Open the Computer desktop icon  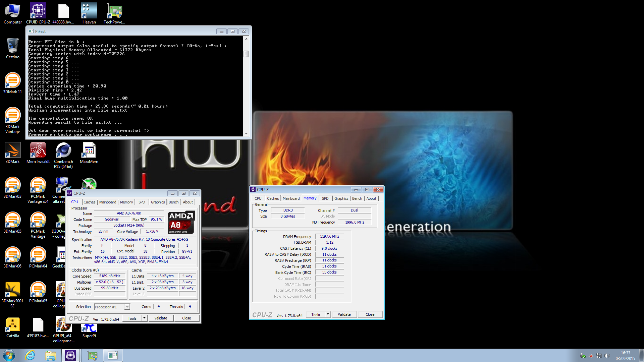pos(13,14)
